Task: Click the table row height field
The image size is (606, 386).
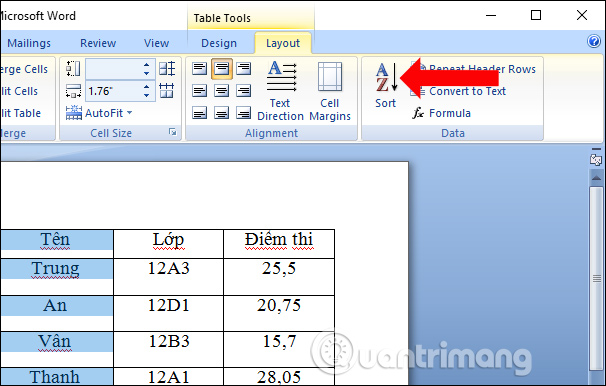Action: point(113,69)
